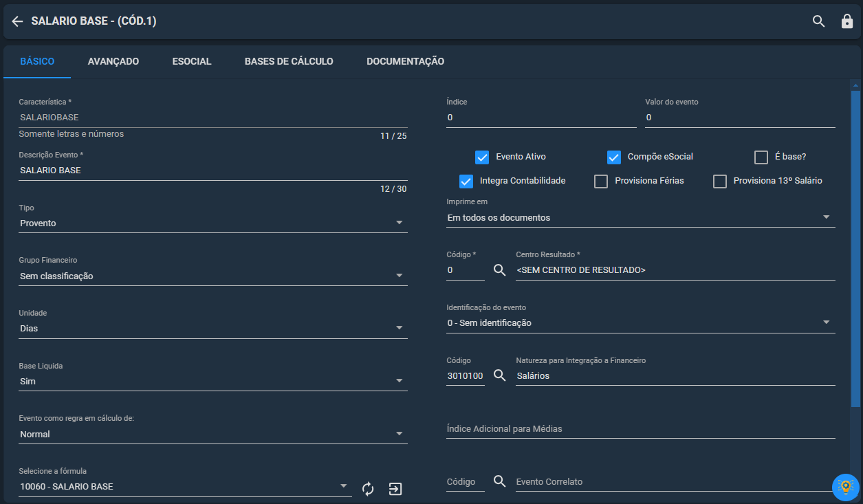
Task: Open the BASES DE CÁLCULO tab
Action: 289,61
